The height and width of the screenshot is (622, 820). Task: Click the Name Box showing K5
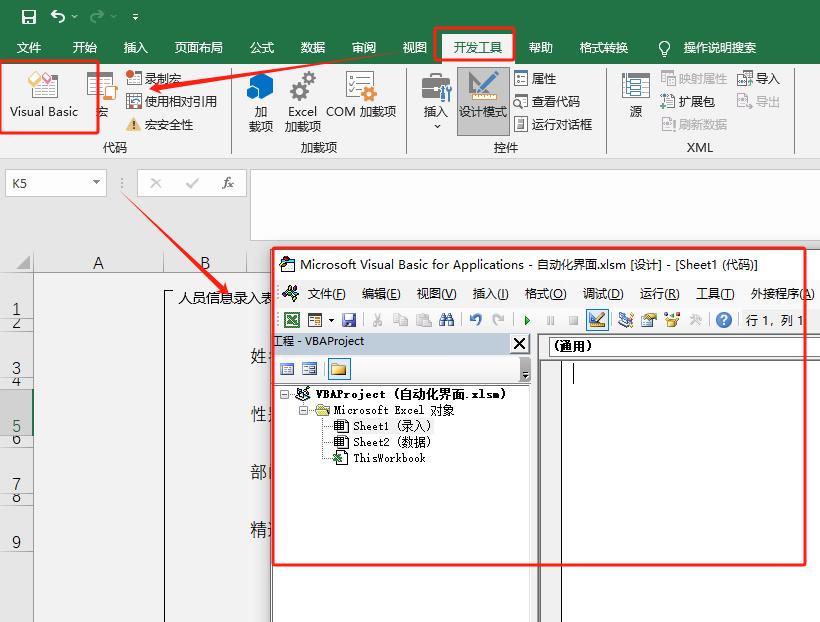47,183
